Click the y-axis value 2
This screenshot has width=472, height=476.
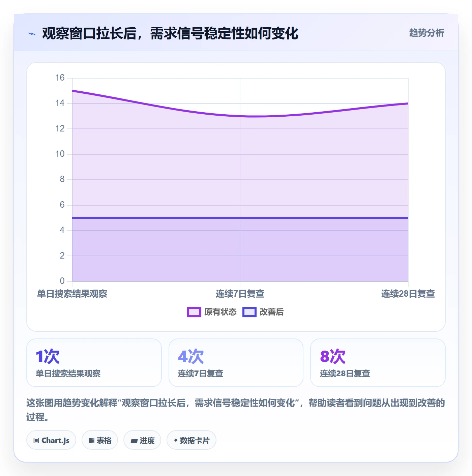pos(62,256)
